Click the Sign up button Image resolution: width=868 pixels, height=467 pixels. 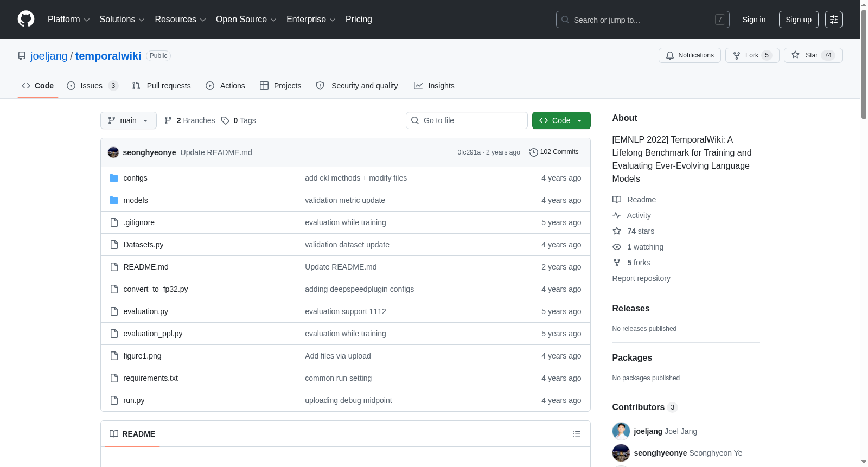tap(799, 20)
